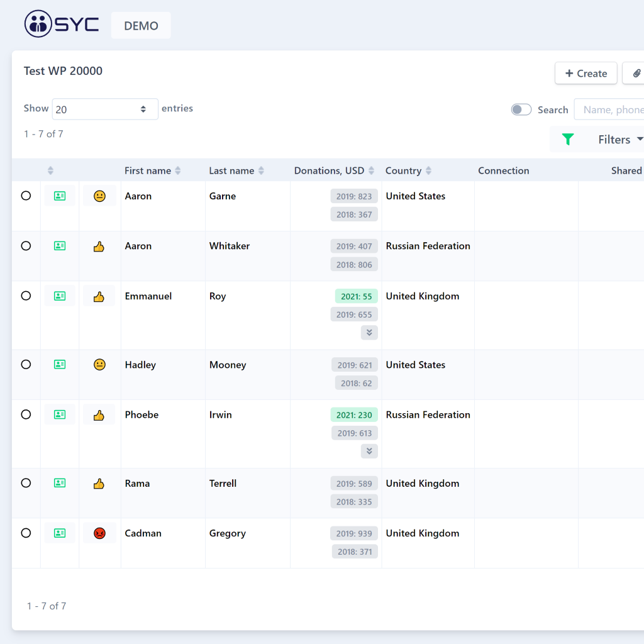Click neutral face icon for Hadley Mooney
644x644 pixels.
pos(99,365)
